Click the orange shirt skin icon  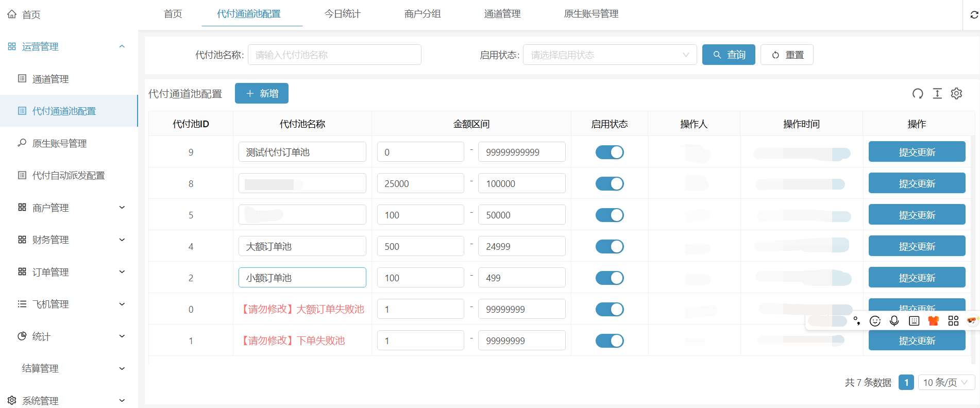[x=934, y=321]
